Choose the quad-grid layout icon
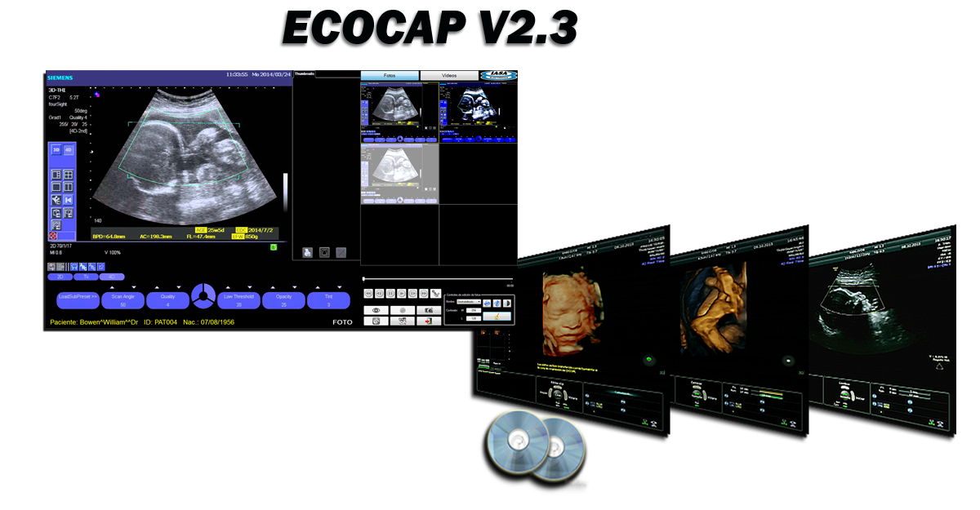 point(69,175)
